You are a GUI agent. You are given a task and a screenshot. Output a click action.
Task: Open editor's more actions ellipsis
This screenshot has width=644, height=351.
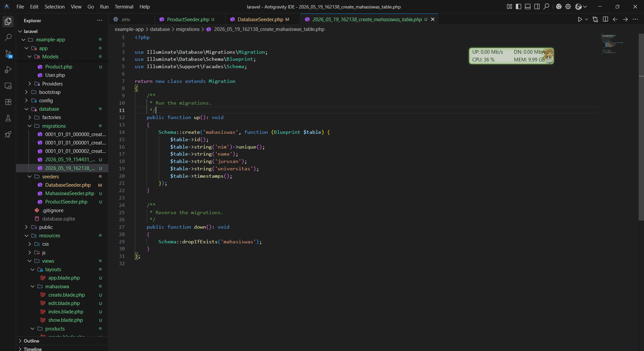(x=636, y=19)
